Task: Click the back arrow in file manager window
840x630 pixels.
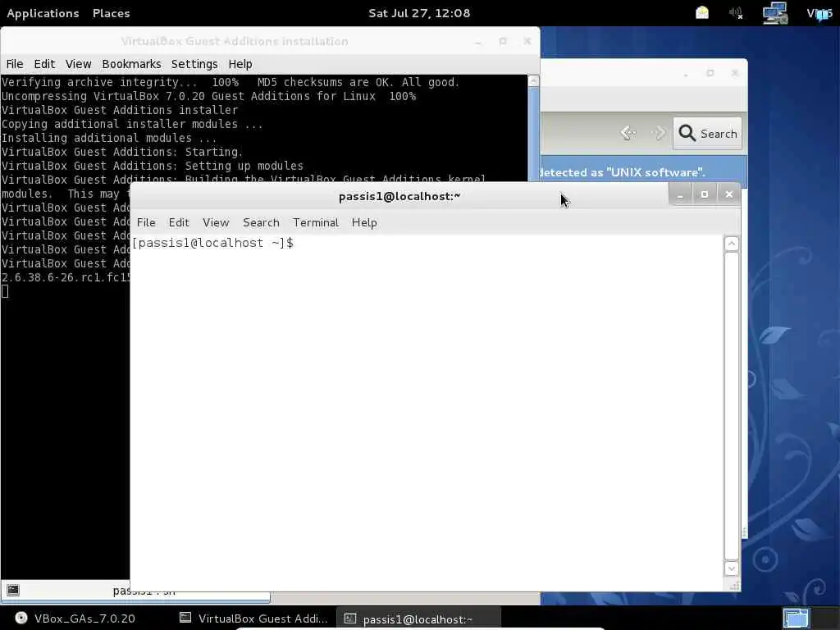Action: tap(628, 132)
